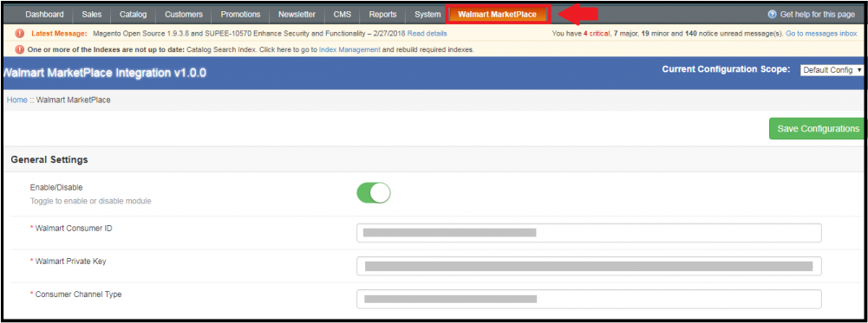Open the System menu

[x=427, y=15]
